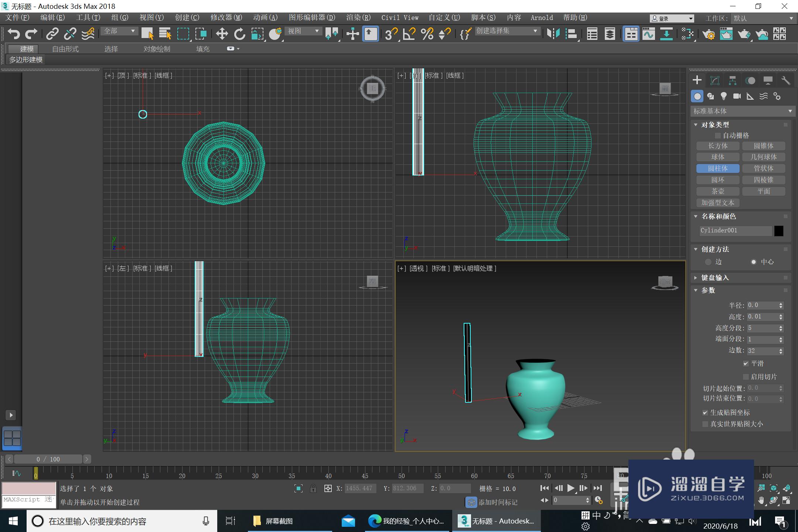Open the Modify command panel tab
Image resolution: width=798 pixels, height=532 pixels.
point(715,81)
